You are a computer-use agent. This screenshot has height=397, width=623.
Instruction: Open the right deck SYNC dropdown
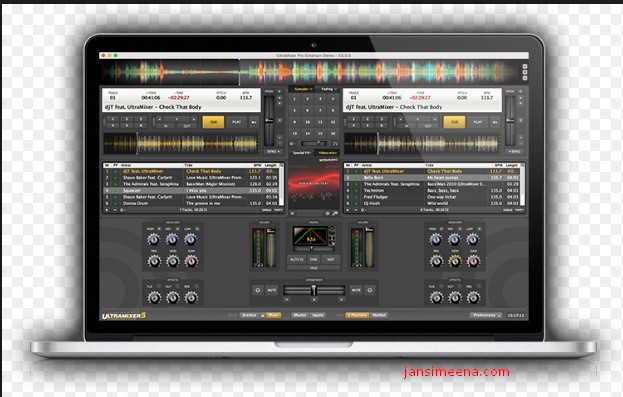[514, 151]
